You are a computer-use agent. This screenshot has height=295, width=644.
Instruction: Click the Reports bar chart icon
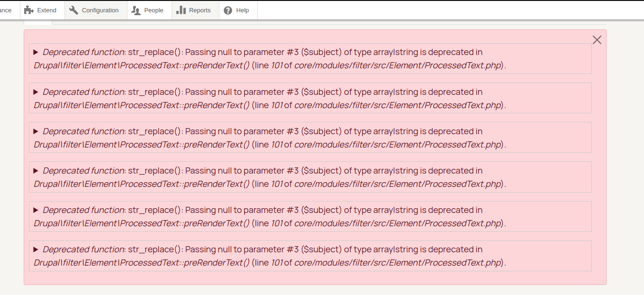(181, 10)
